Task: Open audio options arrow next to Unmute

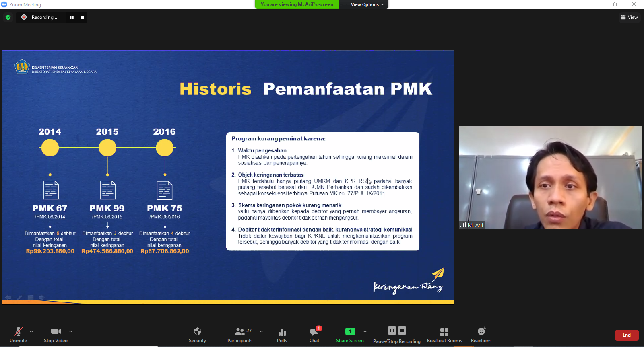Action: (x=31, y=331)
